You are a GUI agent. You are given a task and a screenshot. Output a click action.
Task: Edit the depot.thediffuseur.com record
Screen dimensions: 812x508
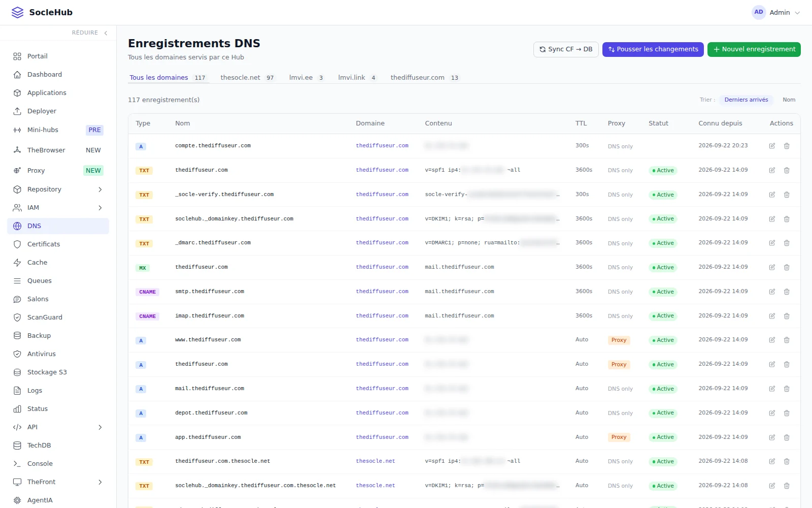pos(772,413)
